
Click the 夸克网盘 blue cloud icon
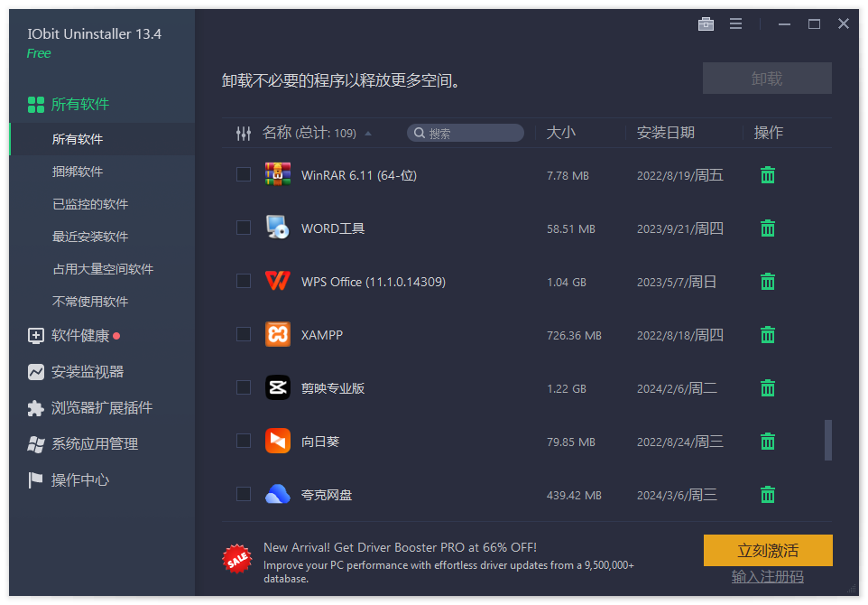[278, 494]
